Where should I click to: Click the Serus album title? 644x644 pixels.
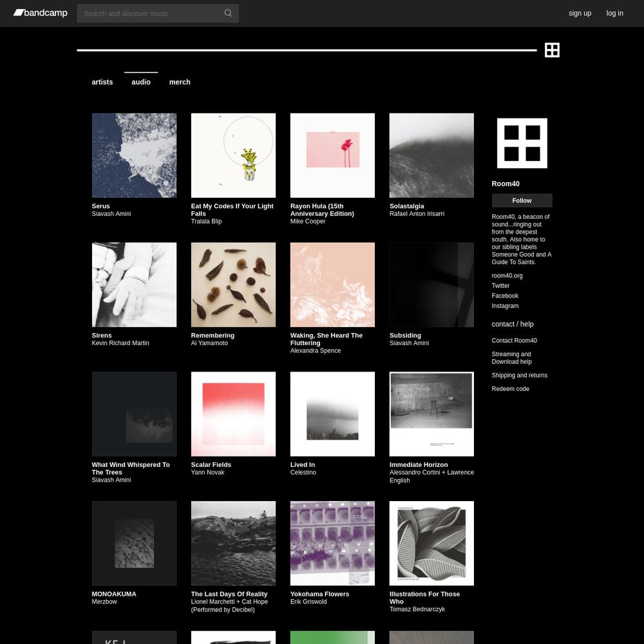pos(100,206)
